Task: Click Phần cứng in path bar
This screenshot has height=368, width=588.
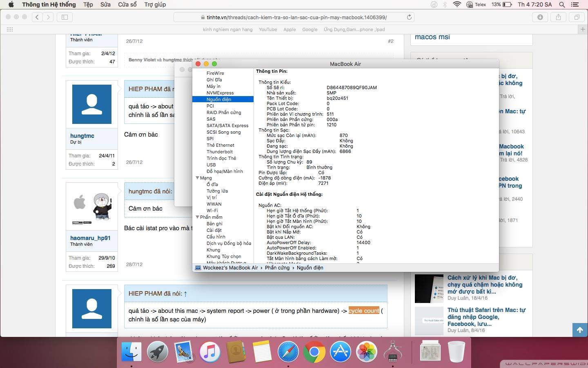Action: click(x=277, y=268)
